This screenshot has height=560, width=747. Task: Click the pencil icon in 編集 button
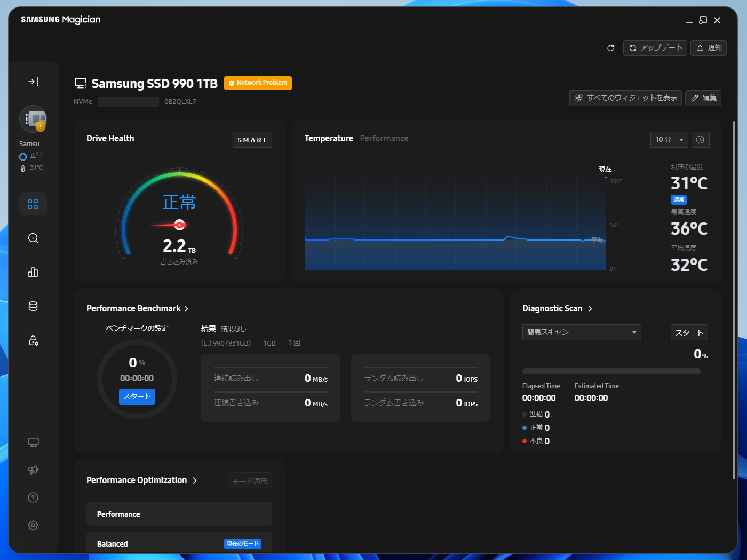695,98
